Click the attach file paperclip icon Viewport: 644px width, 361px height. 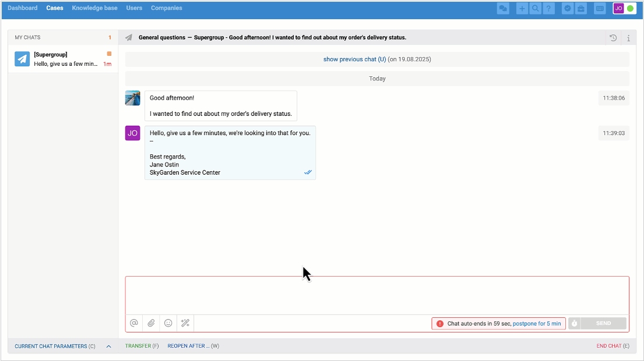click(x=151, y=323)
